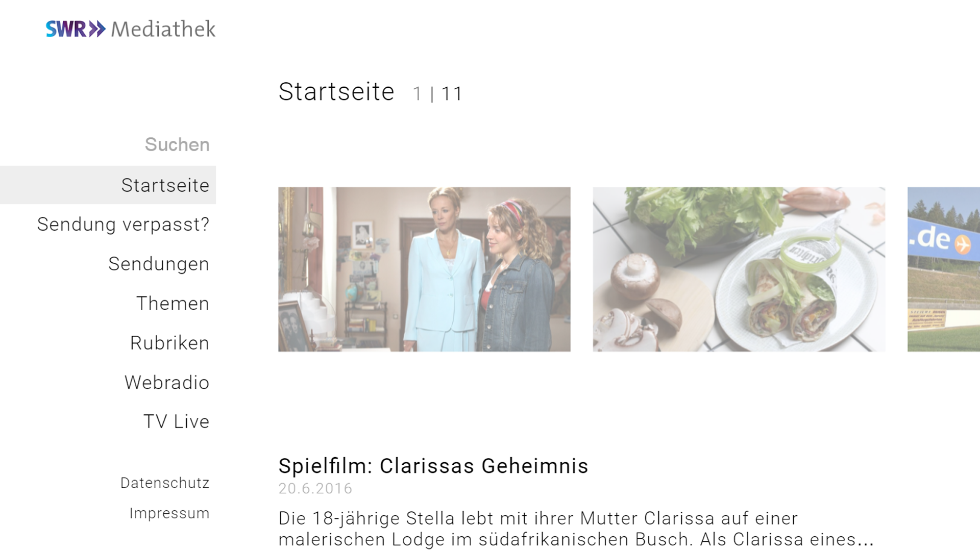Click the Spielfilm: Clarissas Geheimnis title
The image size is (980, 551).
click(x=433, y=466)
